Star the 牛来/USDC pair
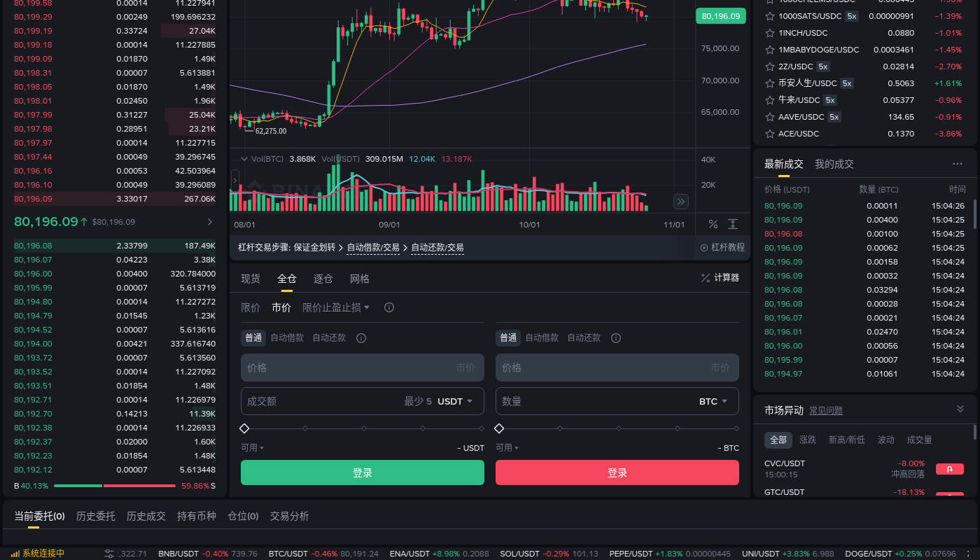 click(770, 100)
